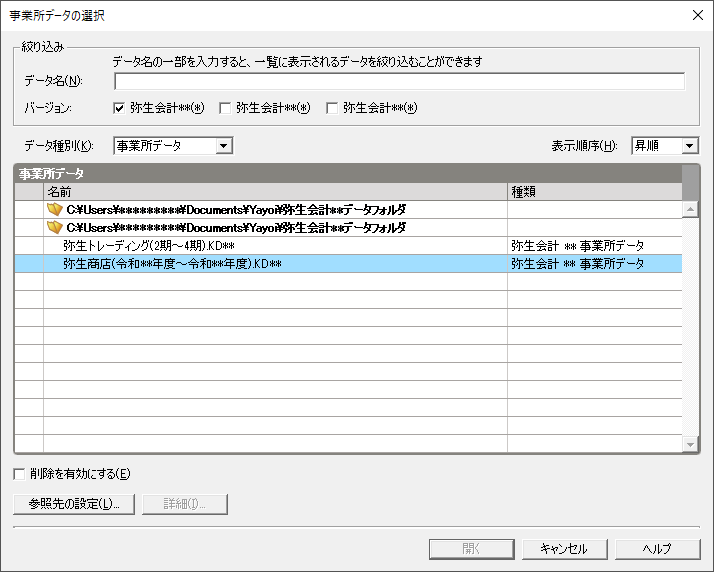This screenshot has height=572, width=714.
Task: Click the 種類 cell of the 弥生商店 row
Action: 595,264
